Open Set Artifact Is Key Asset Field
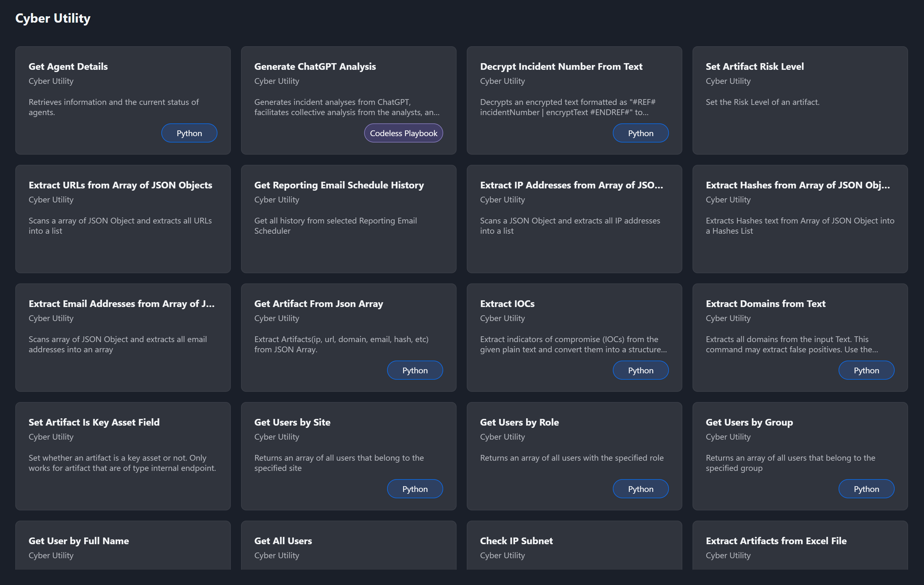 click(94, 422)
